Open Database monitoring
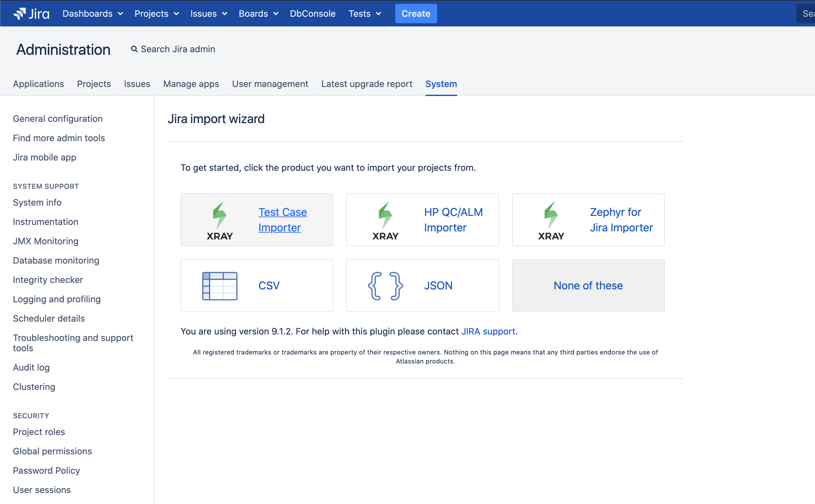Screen dimensions: 815x504 pyautogui.click(x=56, y=260)
